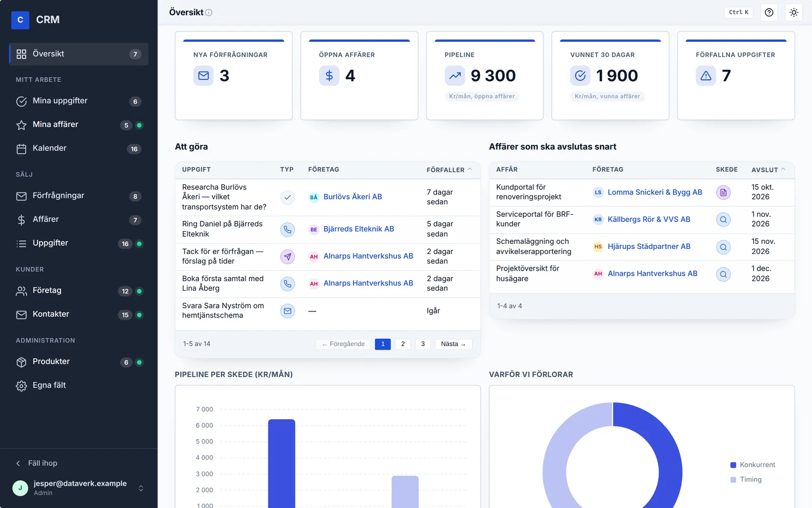The image size is (812, 508).
Task: Click the Nya förfrågningar mail icon
Action: [x=204, y=76]
